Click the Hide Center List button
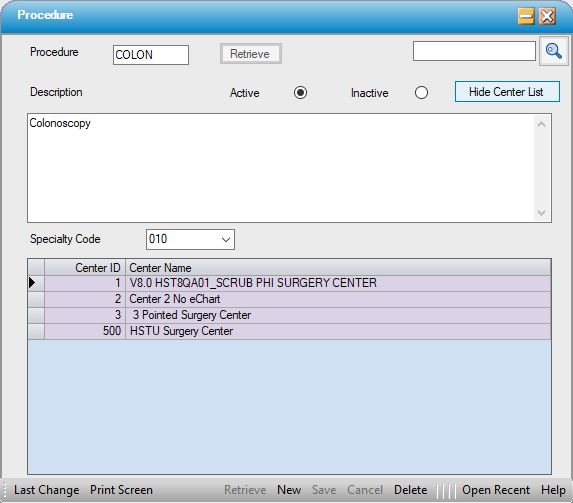The width and height of the screenshot is (573, 503). tap(507, 92)
